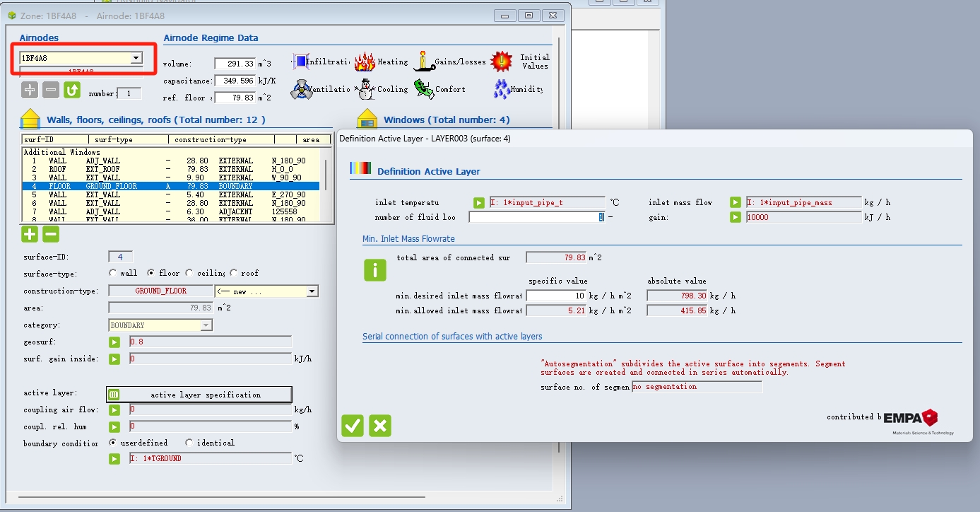Confirm active layer with green checkmark
980x512 pixels.
pyautogui.click(x=353, y=426)
